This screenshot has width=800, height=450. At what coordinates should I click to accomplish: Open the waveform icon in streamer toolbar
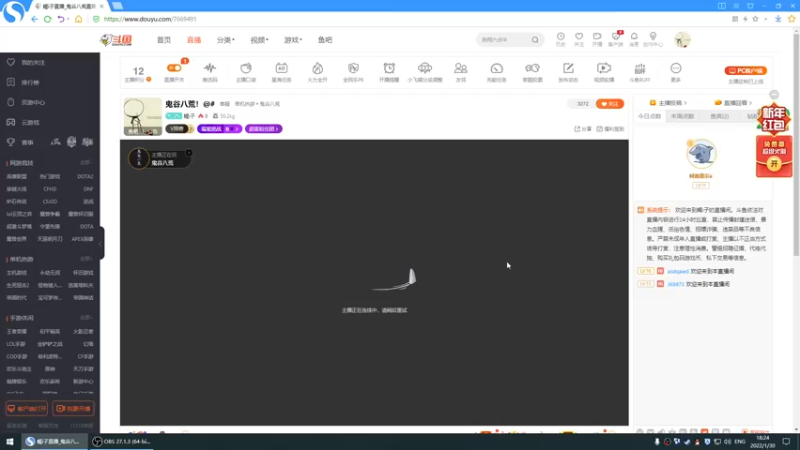point(210,68)
